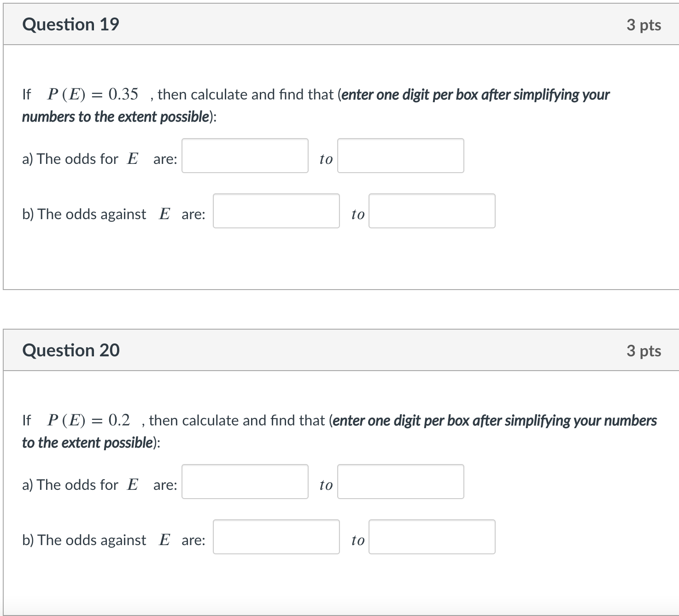Click the first odds-for numerator box in Question 19
Screen dimensions: 679x616
[x=245, y=156]
